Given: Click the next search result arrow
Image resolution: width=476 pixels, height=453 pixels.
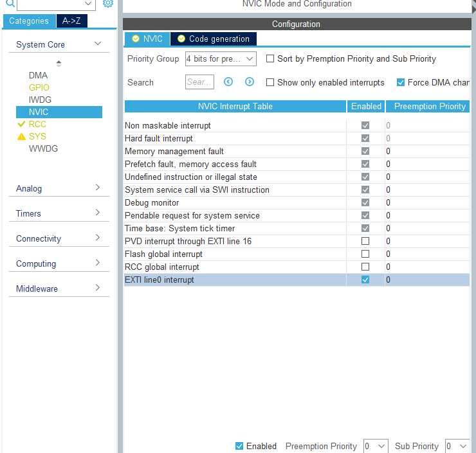Looking at the screenshot, I should click(x=250, y=82).
